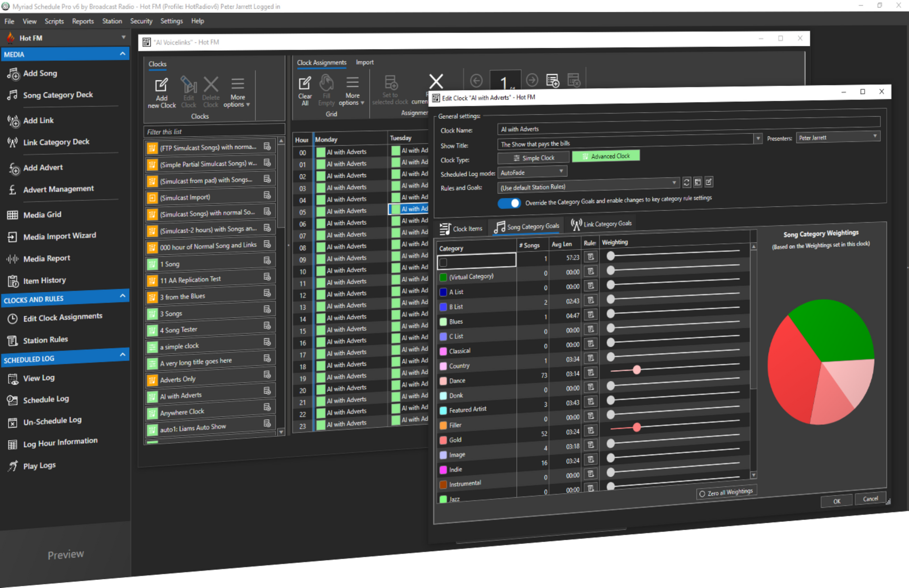Click the Advanced Clock button

(x=606, y=156)
